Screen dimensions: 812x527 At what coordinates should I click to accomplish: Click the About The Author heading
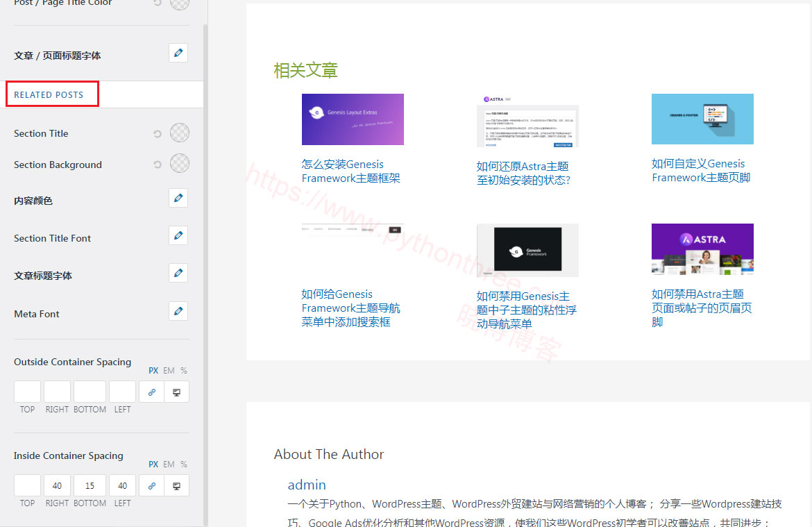pyautogui.click(x=329, y=454)
